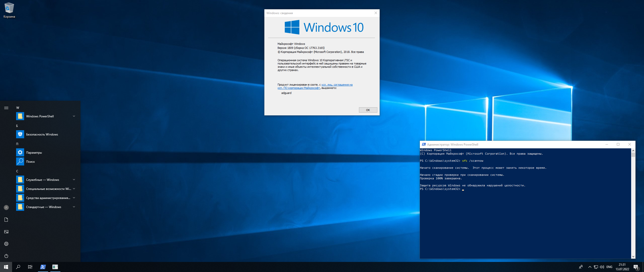Click the taskbar search magnifier
Image resolution: width=644 pixels, height=272 pixels.
click(18, 267)
